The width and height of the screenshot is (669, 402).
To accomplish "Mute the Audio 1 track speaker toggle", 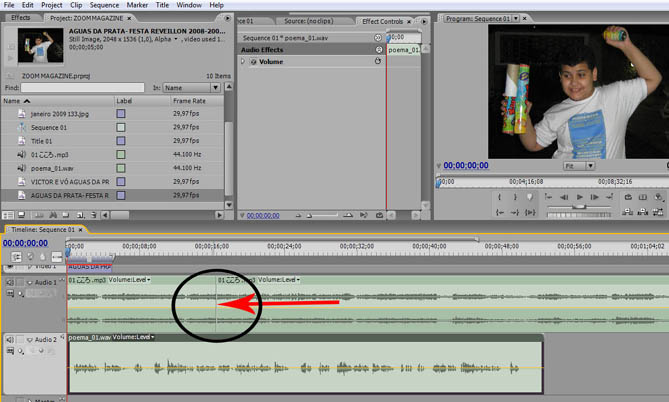I will 10,283.
